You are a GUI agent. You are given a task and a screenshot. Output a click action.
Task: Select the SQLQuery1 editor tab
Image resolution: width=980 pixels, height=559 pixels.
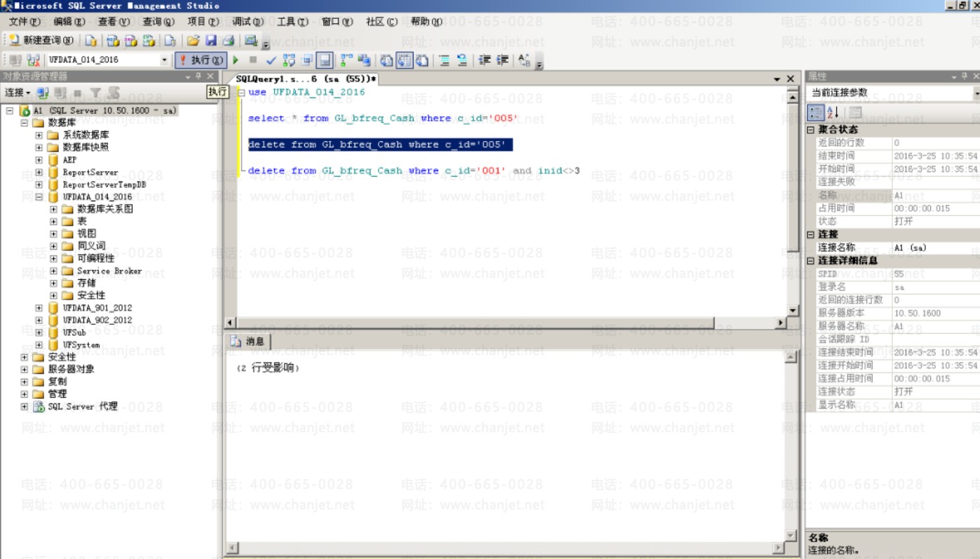(x=306, y=79)
